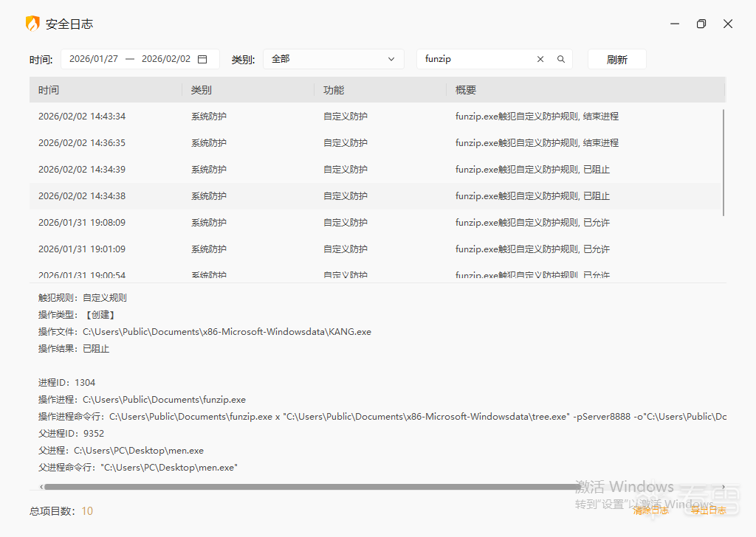
Task: Click summary 结束进程 in 14:43:34 row
Action: pyautogui.click(x=601, y=117)
